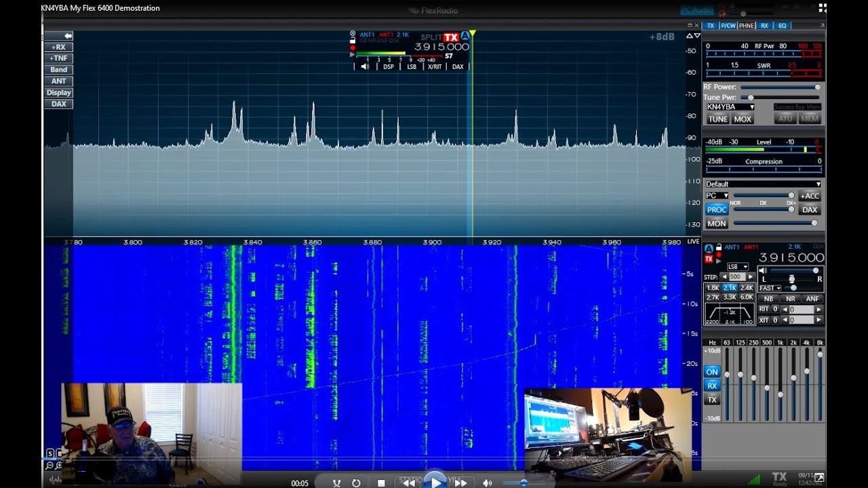
Task: Mute audio using the RX panel speaker icon
Action: pyautogui.click(x=763, y=270)
